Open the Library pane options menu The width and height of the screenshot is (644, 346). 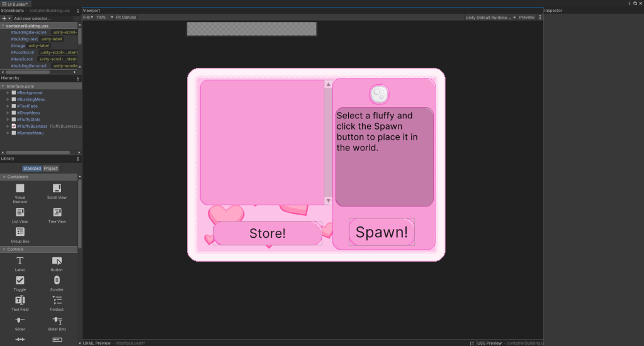pos(78,159)
